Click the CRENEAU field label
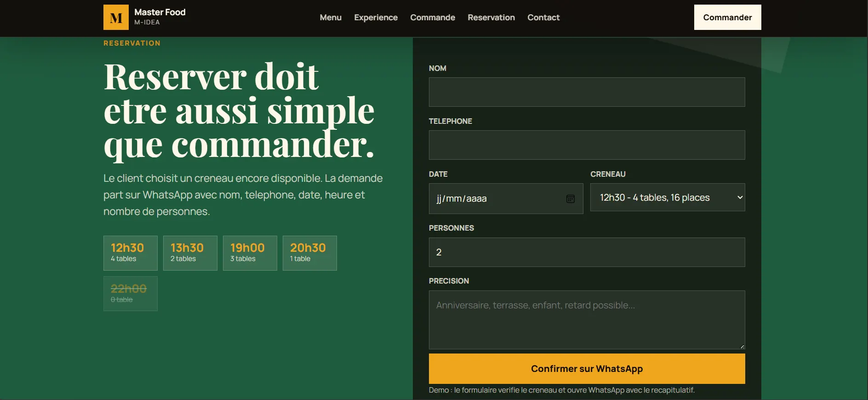This screenshot has width=868, height=400. coord(608,174)
